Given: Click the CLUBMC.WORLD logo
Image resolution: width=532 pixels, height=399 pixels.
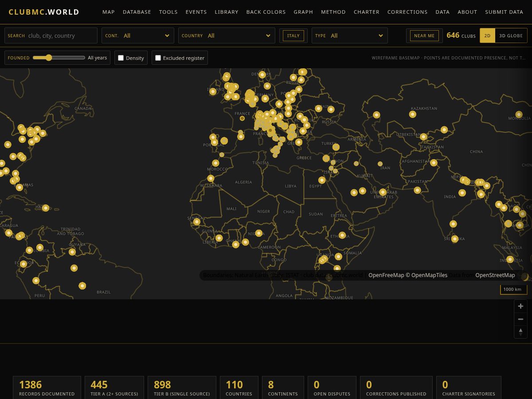Looking at the screenshot, I should pos(44,12).
